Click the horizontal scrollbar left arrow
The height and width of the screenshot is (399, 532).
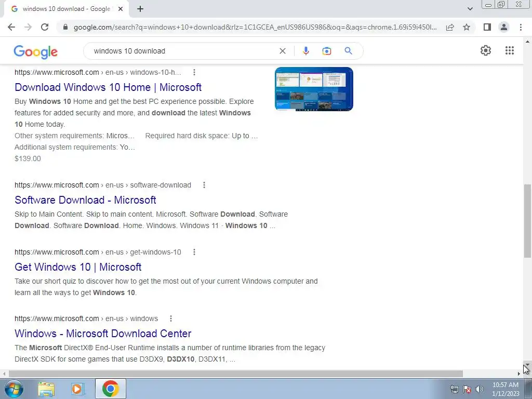click(x=4, y=374)
